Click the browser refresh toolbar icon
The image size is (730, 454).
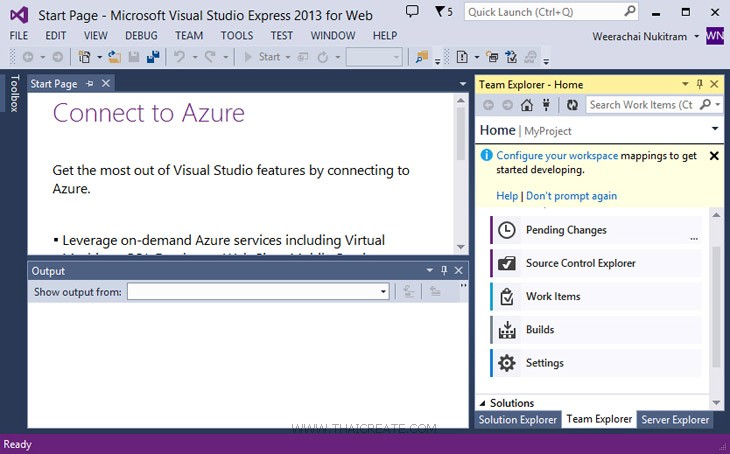point(323,57)
